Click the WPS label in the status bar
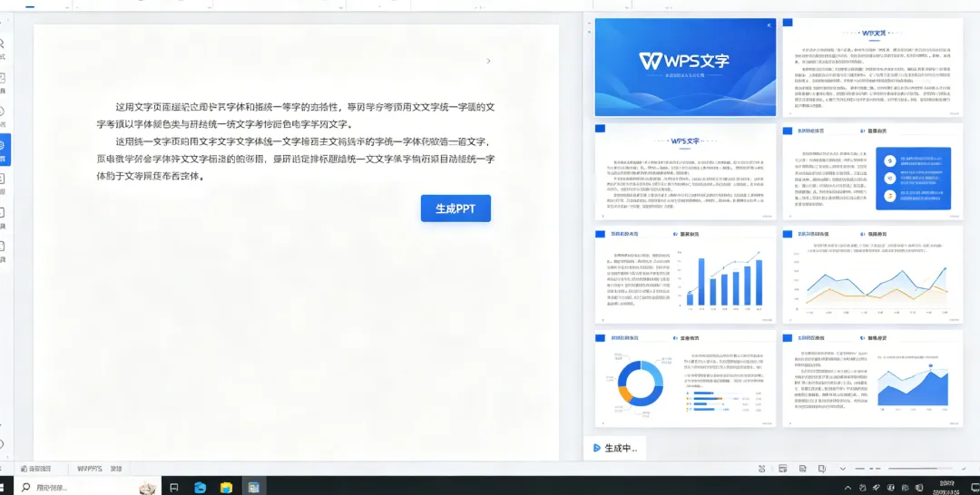Viewport: 980px width, 495px height. [x=89, y=468]
